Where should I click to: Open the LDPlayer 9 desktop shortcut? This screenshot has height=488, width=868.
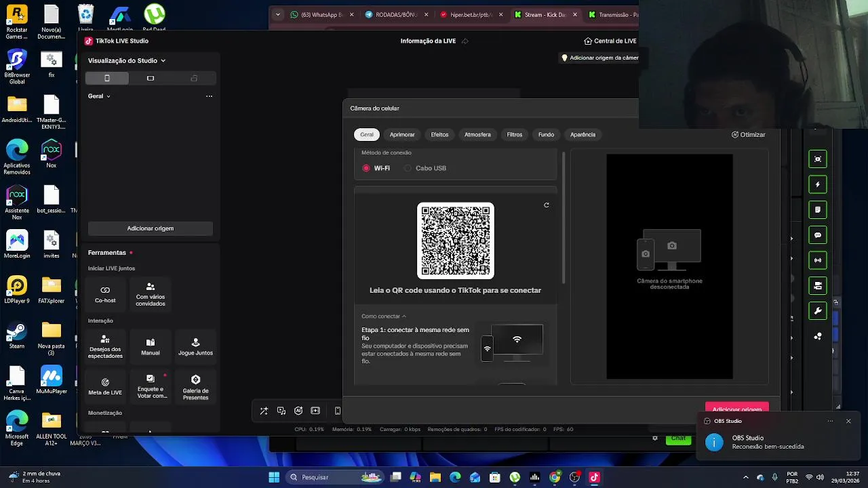pos(17,290)
